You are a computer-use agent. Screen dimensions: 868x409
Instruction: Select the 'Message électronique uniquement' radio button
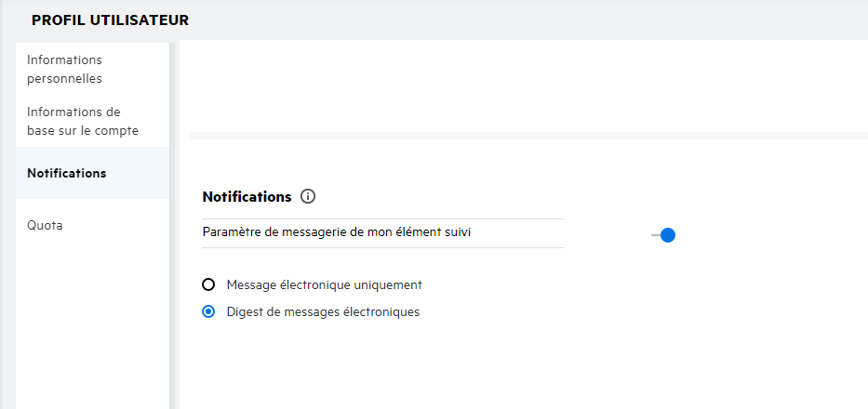pos(208,284)
